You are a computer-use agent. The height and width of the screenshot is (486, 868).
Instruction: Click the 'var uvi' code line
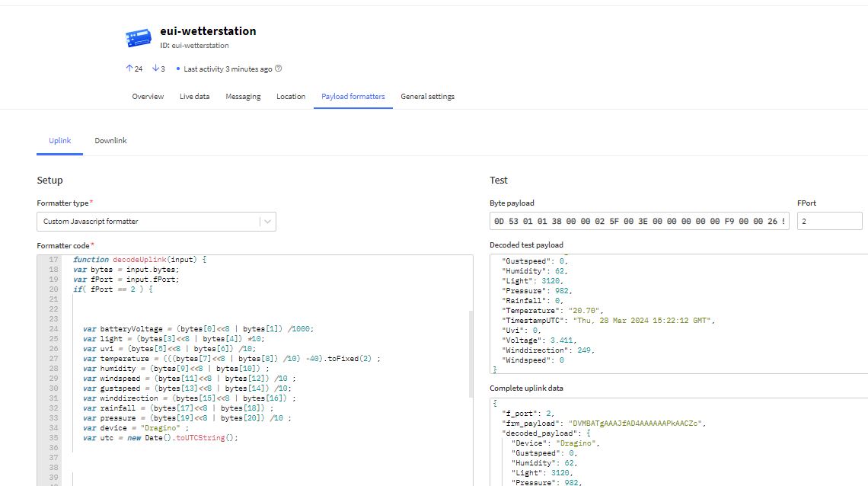click(169, 349)
